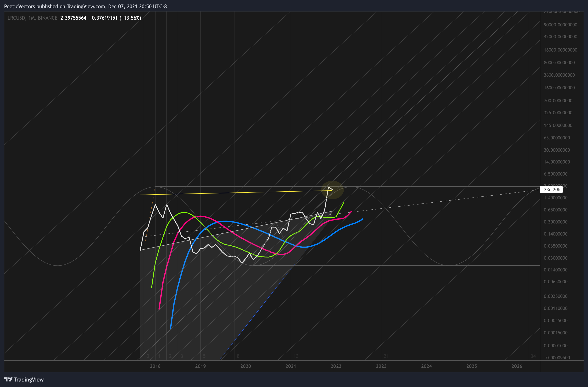Click the 1600.00000000 price scale label

tap(559, 88)
